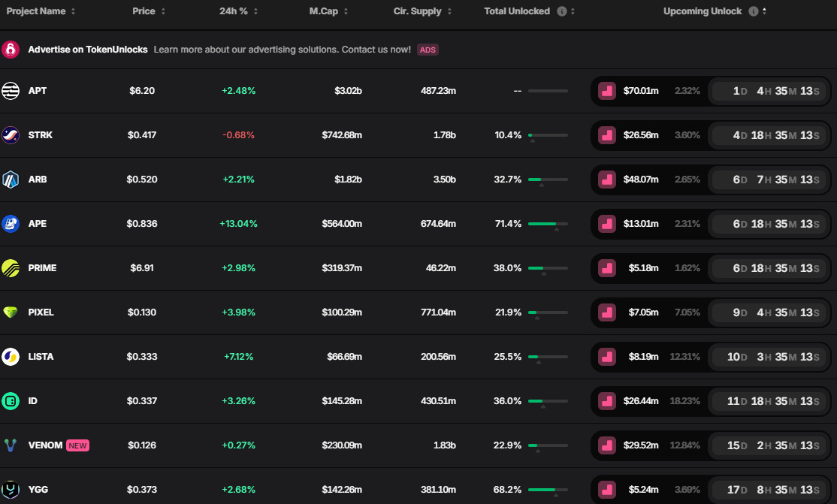Click PRIME price $6.91
The image size is (837, 504).
(x=142, y=268)
